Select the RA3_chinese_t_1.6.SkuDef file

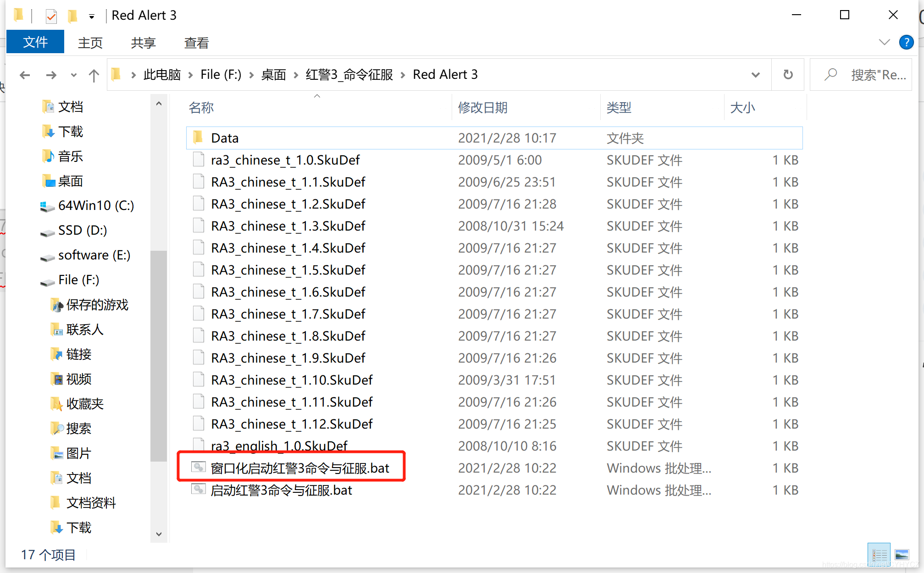(x=288, y=292)
